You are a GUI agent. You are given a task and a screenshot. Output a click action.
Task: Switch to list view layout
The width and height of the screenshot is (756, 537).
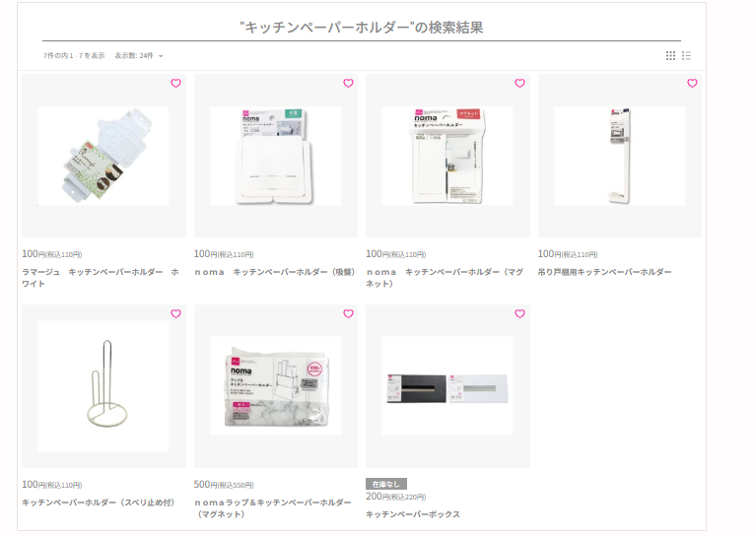[x=687, y=55]
